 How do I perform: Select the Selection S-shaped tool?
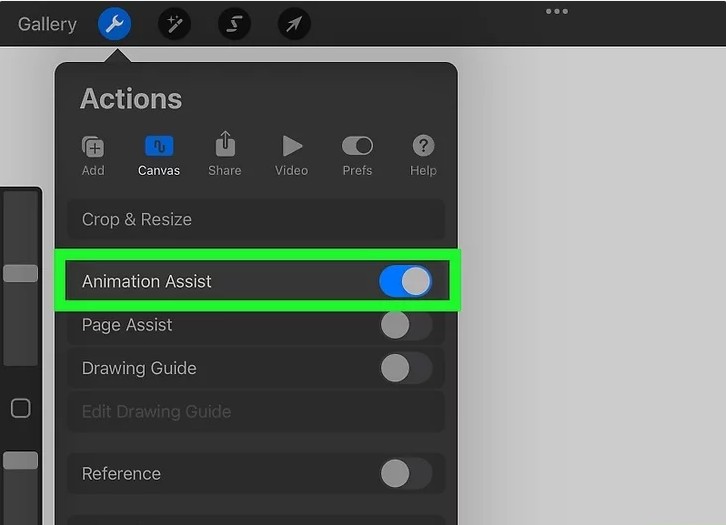coord(234,24)
